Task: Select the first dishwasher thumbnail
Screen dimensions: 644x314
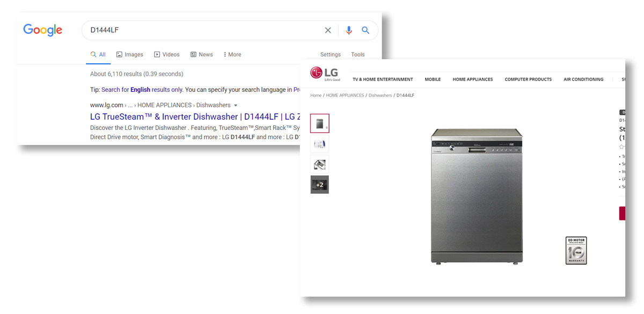Action: point(319,123)
